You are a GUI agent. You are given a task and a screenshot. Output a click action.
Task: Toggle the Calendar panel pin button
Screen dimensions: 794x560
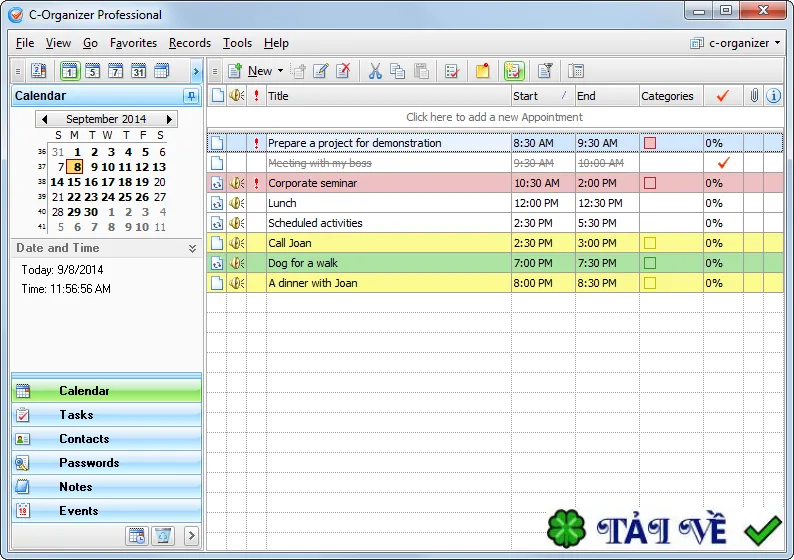pyautogui.click(x=191, y=96)
